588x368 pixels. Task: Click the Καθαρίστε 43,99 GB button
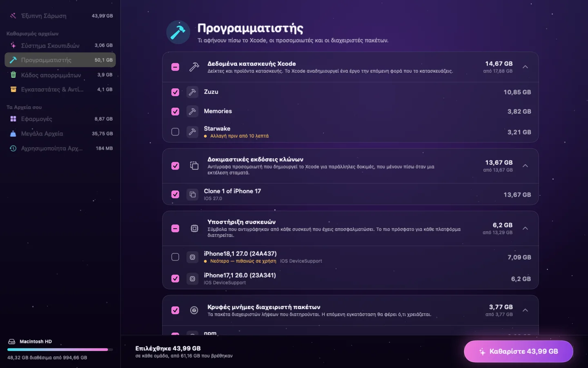point(519,352)
